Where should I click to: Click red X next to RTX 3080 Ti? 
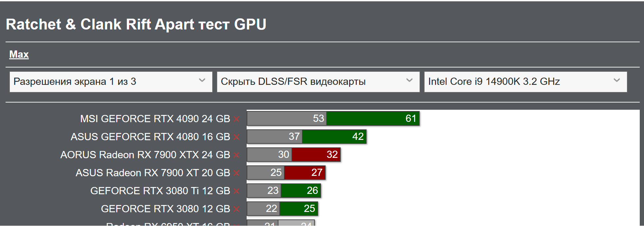[237, 191]
